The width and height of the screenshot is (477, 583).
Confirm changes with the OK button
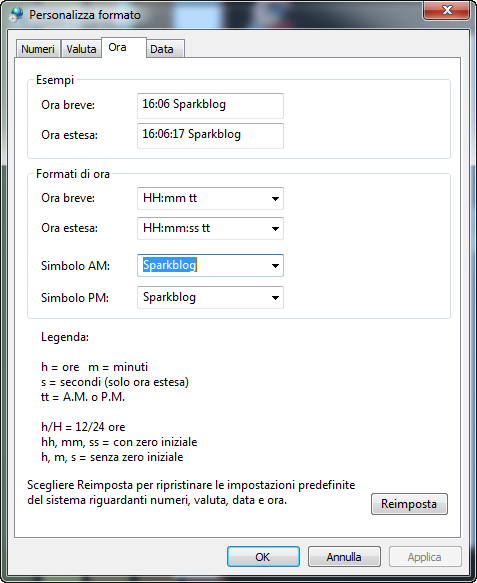click(x=263, y=557)
